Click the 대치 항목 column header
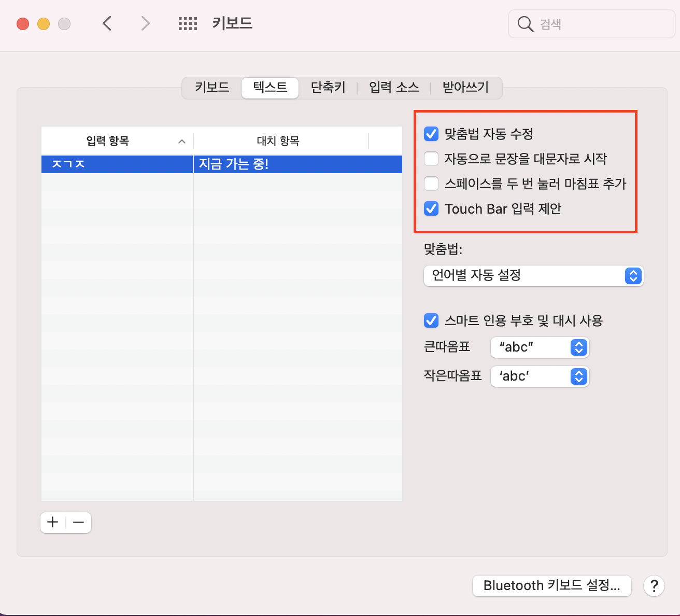This screenshot has height=616, width=680. coord(280,141)
